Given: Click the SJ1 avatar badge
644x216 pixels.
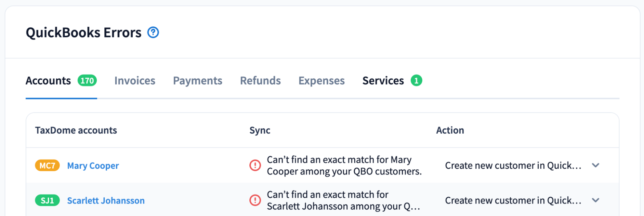Looking at the screenshot, I should tap(47, 200).
